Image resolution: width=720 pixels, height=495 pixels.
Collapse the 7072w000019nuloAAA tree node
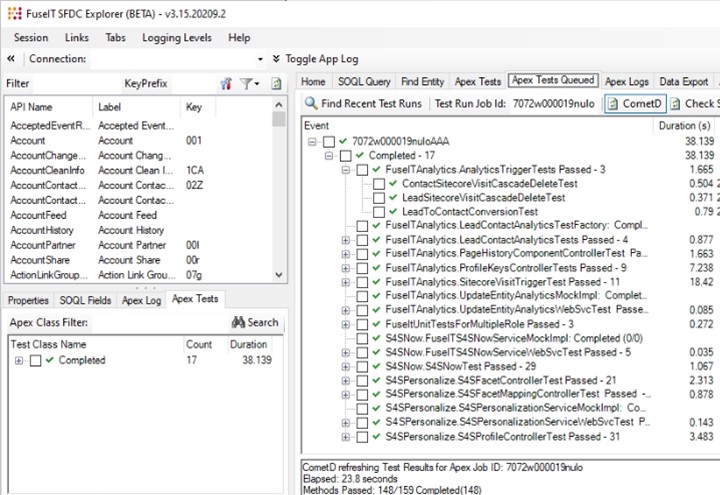(x=312, y=141)
